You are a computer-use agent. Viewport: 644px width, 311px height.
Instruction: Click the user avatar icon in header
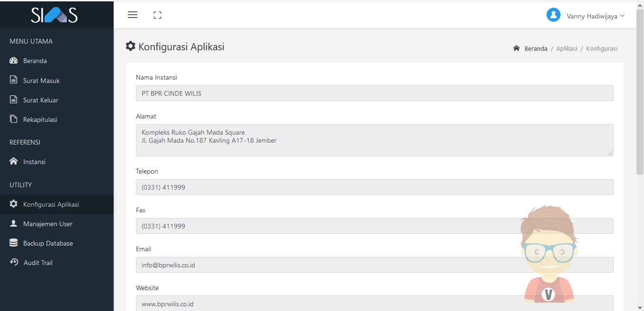(553, 15)
